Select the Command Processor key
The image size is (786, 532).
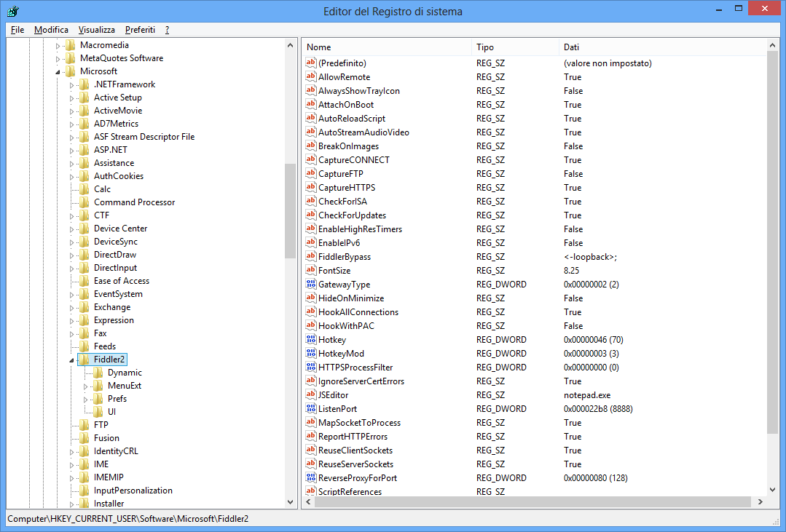tap(134, 202)
